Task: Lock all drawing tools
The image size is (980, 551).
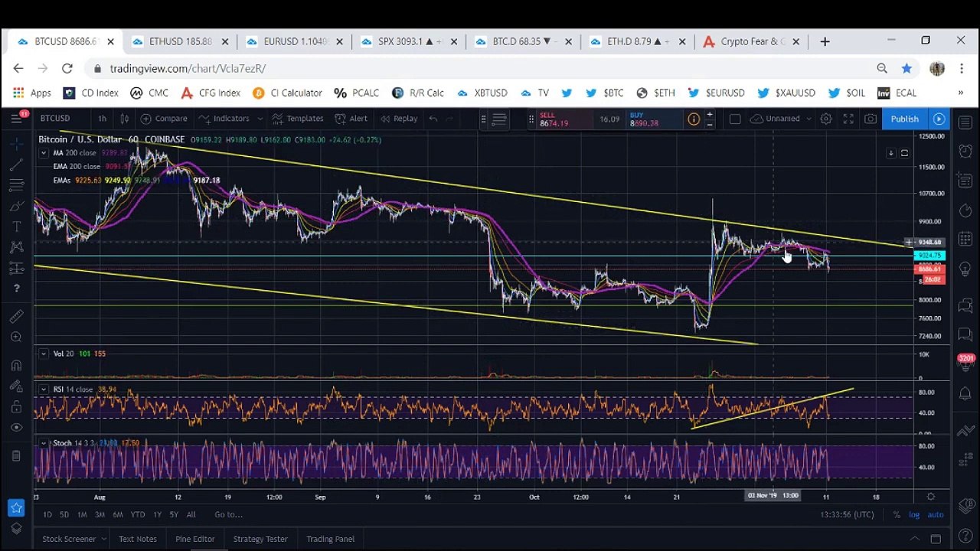Action: tap(16, 406)
